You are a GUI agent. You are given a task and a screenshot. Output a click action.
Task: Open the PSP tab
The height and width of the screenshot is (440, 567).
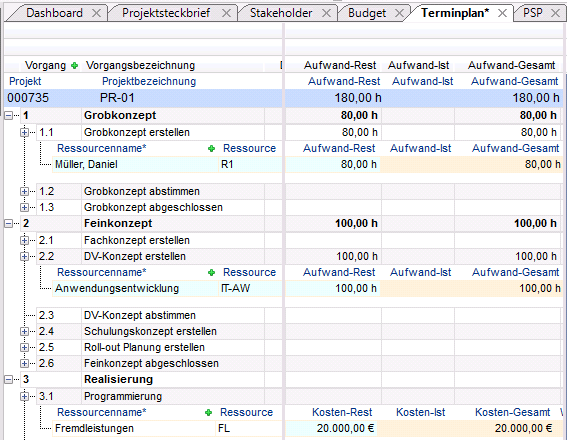click(x=533, y=13)
